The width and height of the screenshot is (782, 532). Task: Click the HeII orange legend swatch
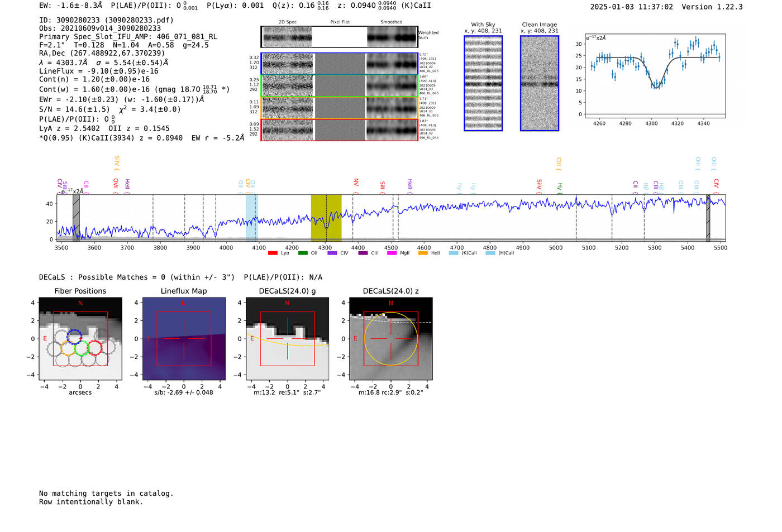423,253
